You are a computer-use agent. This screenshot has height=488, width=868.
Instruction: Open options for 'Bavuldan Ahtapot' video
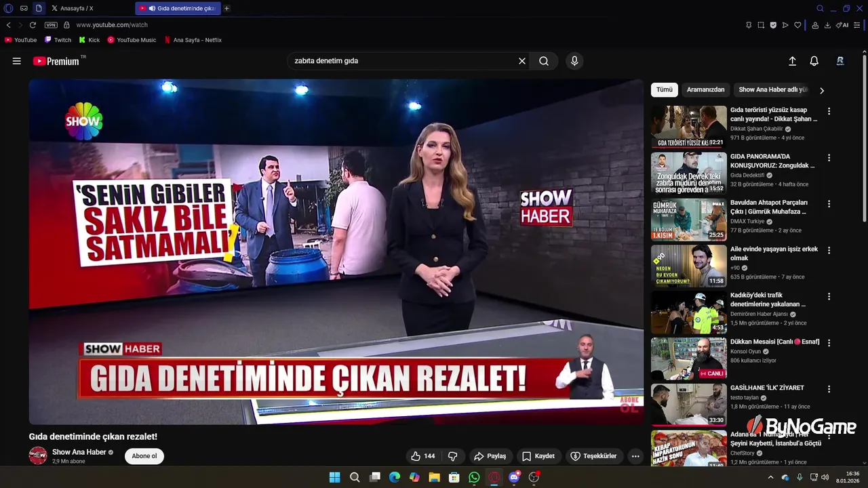pos(829,204)
